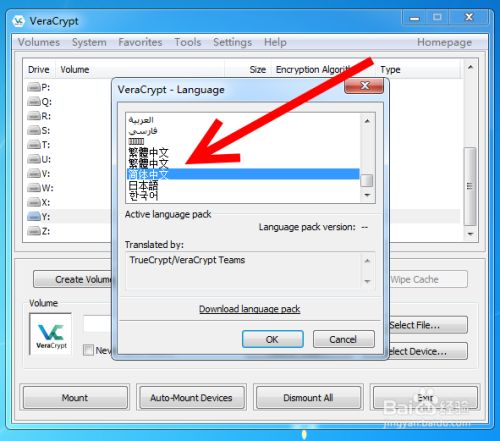
Task: Click the Type column header
Action: coord(419,70)
